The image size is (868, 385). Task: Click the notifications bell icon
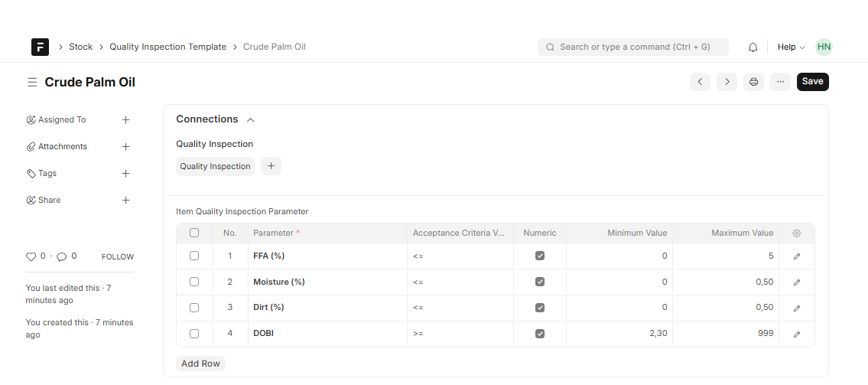[x=753, y=47]
